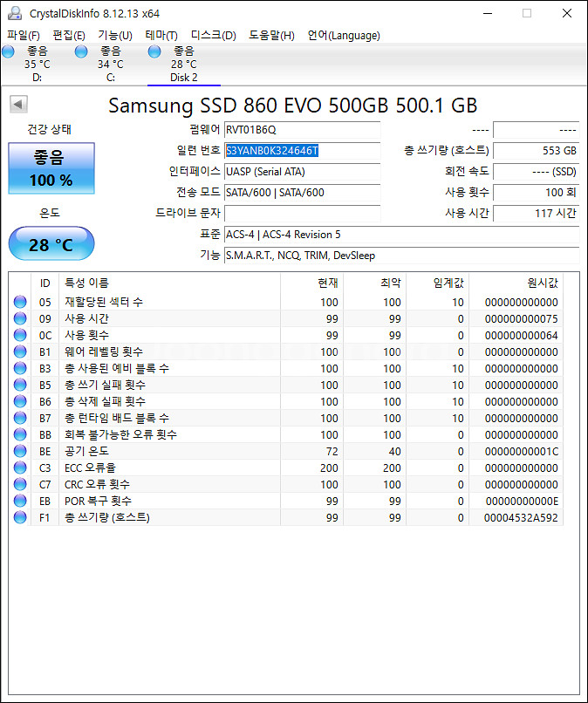Open the 기능(U) menu
588x703 pixels.
(x=115, y=36)
